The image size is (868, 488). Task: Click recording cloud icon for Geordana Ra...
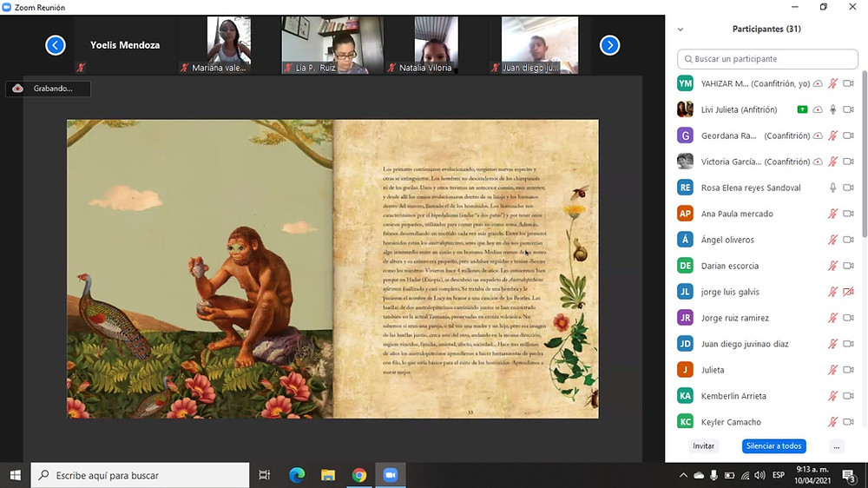coord(818,135)
